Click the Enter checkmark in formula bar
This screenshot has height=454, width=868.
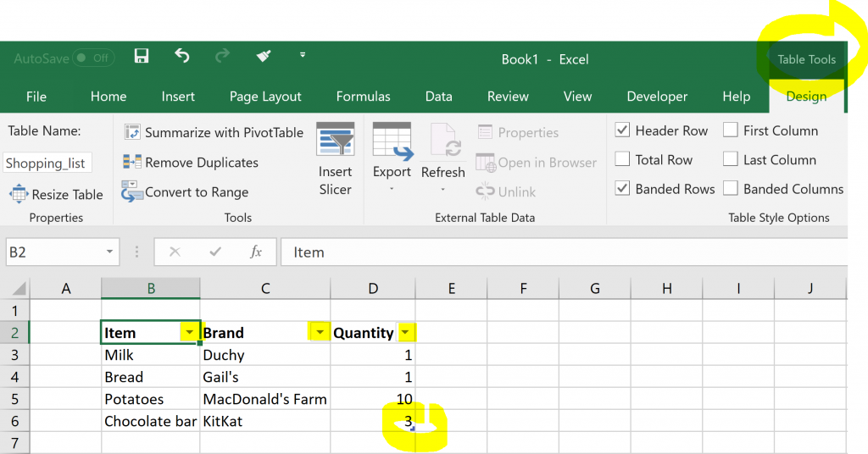point(215,252)
